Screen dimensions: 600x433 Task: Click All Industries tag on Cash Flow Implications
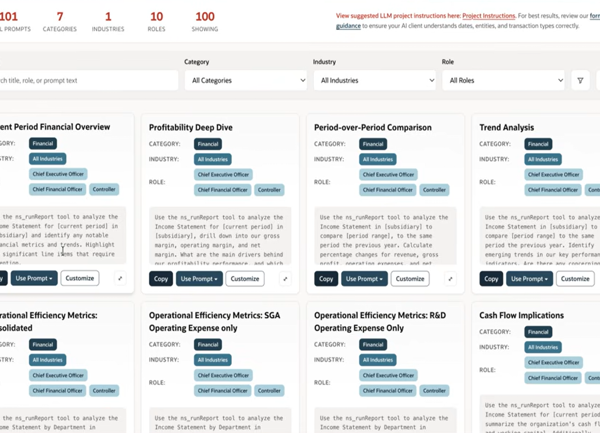(543, 347)
